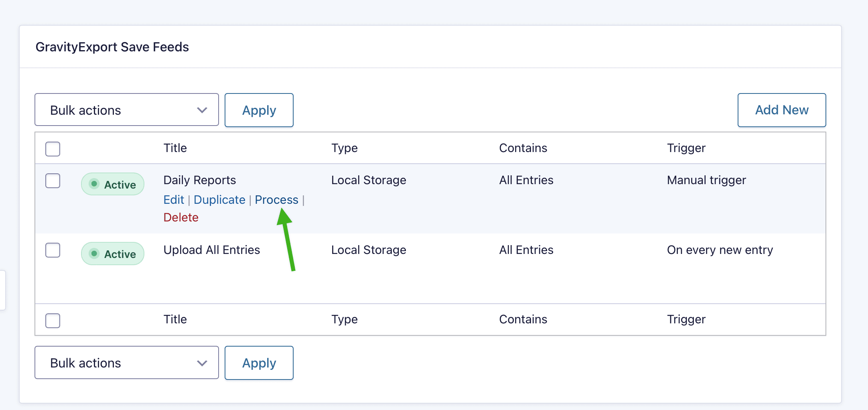868x410 pixels.
Task: Open the bottom Bulk actions dropdown
Action: 126,363
